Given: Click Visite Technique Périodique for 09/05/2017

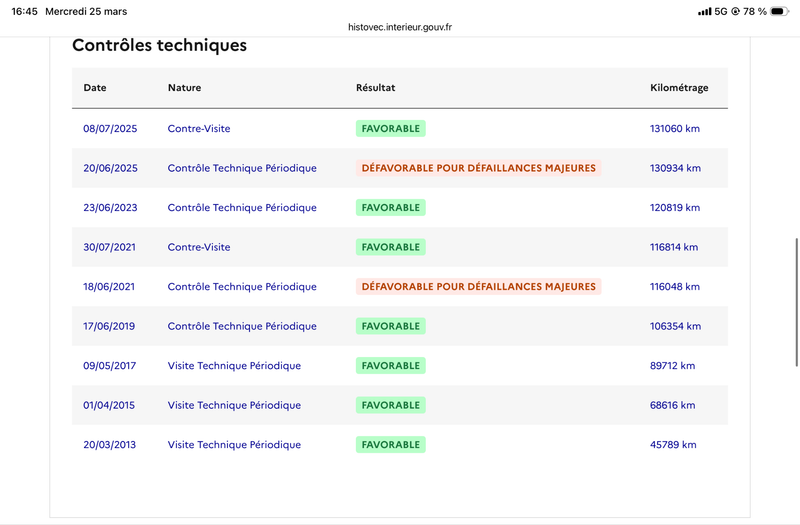Looking at the screenshot, I should (234, 366).
